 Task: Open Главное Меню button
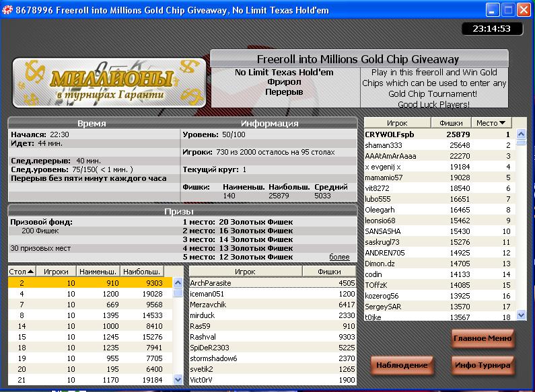(x=483, y=338)
